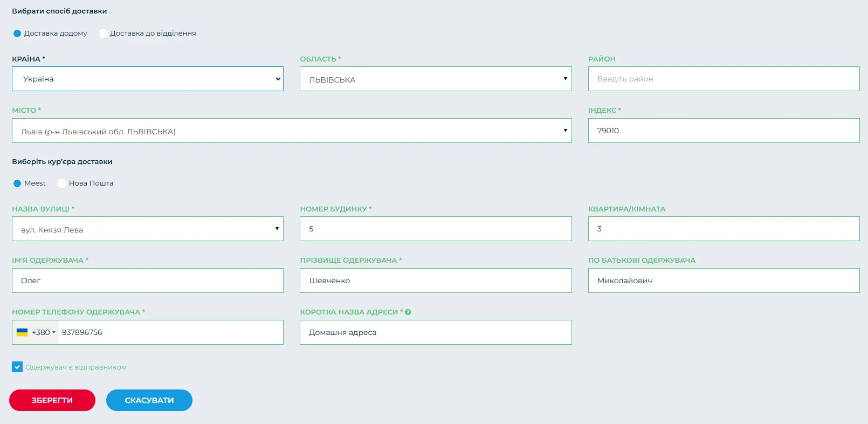Click the Скасувати button
Screen dimensions: 868x424
click(x=149, y=400)
